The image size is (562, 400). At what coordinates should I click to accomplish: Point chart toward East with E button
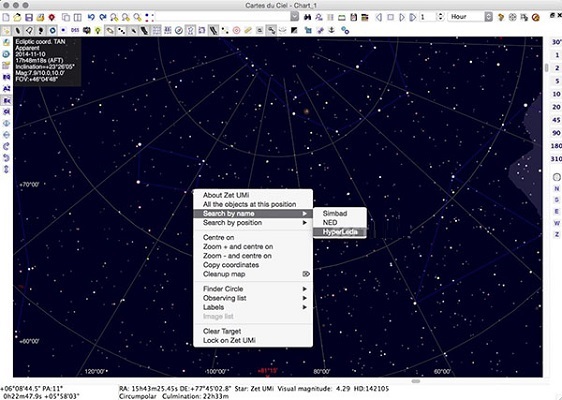point(557,211)
